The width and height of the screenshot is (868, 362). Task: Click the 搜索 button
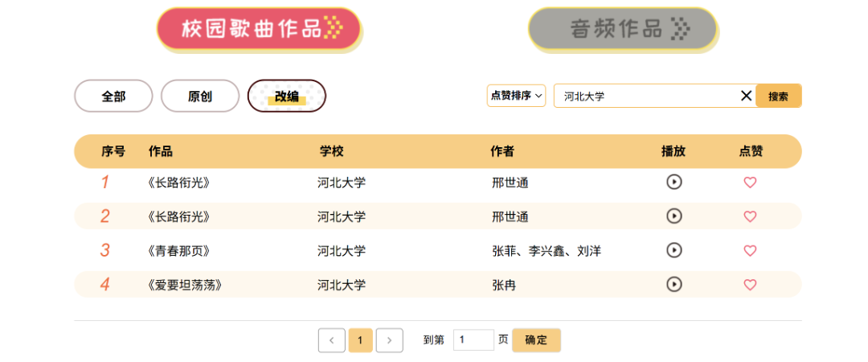[778, 96]
